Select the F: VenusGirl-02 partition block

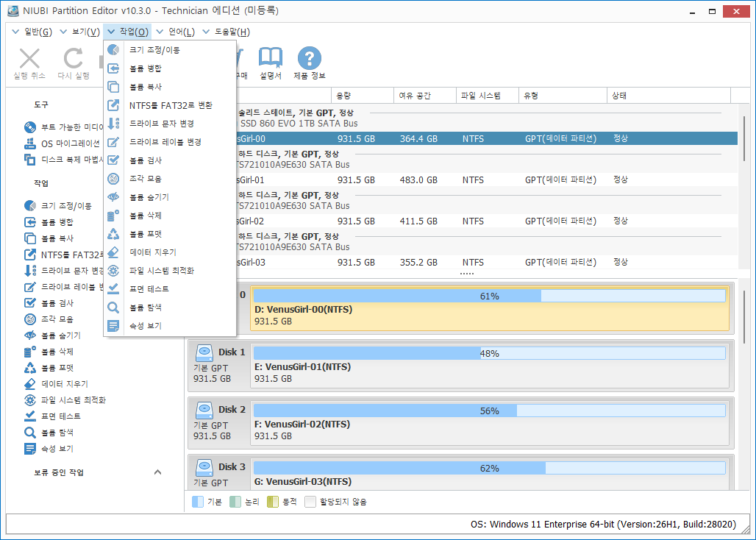point(489,423)
